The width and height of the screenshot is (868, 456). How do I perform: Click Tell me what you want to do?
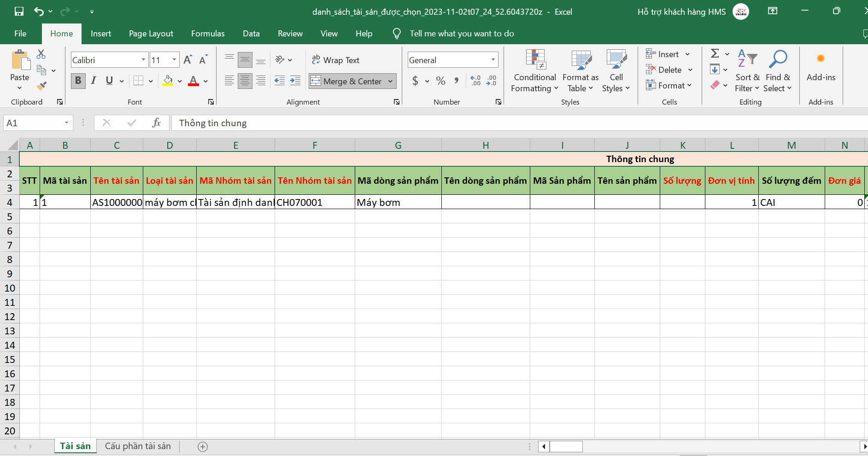point(462,34)
